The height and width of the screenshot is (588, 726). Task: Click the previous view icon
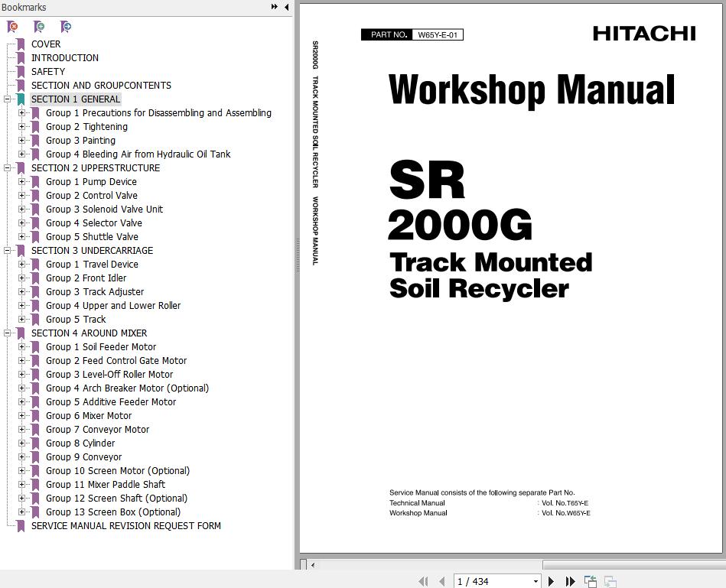[x=591, y=581]
